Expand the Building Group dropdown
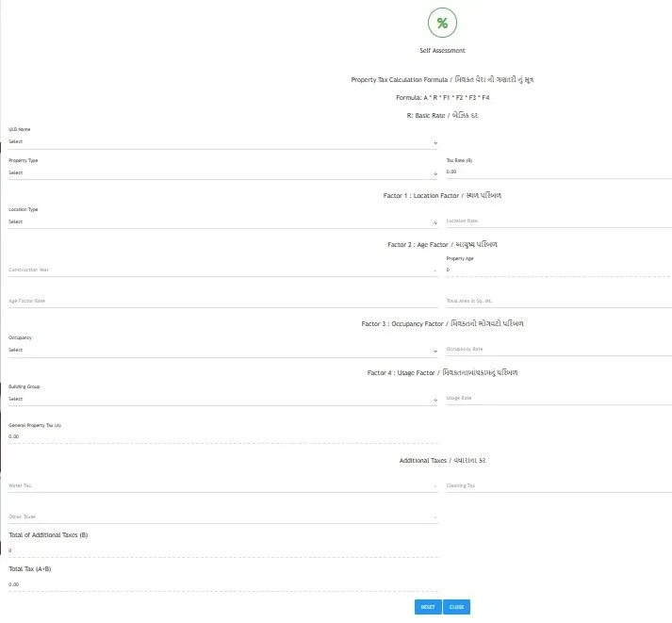 pyautogui.click(x=222, y=399)
